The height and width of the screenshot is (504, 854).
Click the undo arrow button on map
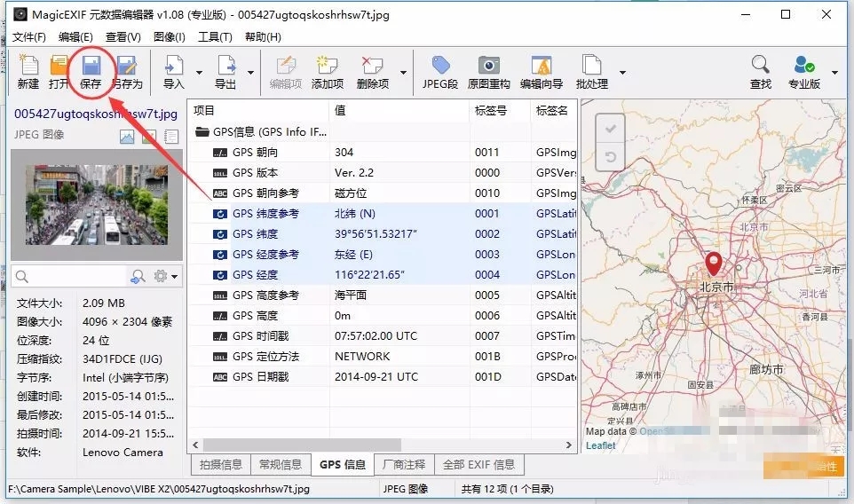(x=610, y=157)
